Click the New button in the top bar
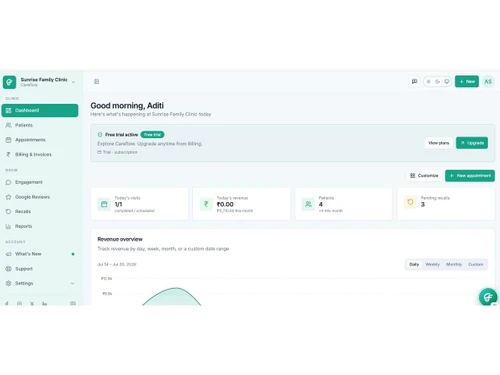This screenshot has height=375, width=500. tap(467, 81)
